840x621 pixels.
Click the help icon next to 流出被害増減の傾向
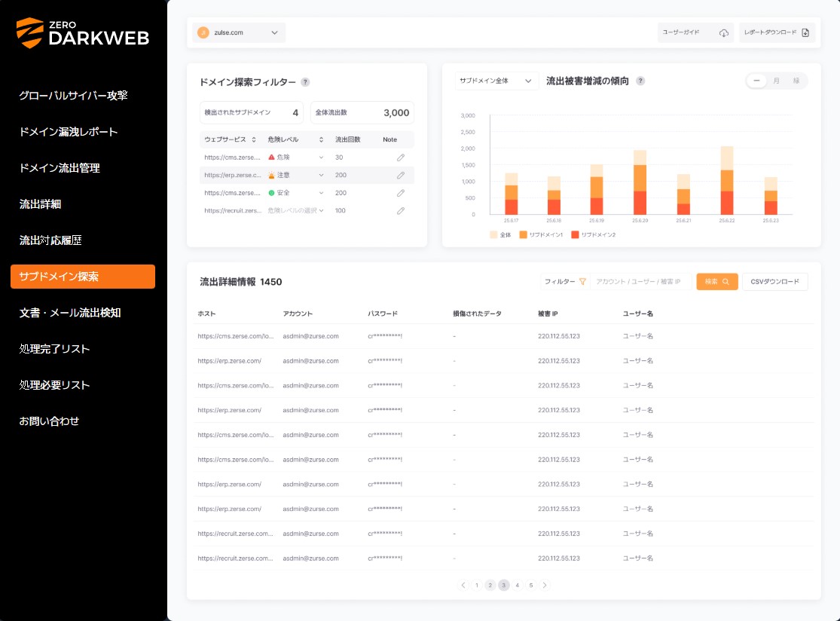click(640, 81)
